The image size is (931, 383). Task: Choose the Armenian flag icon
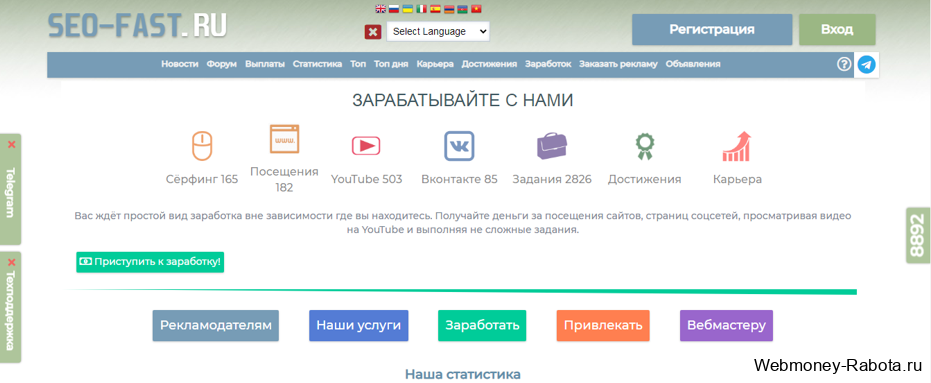point(449,9)
